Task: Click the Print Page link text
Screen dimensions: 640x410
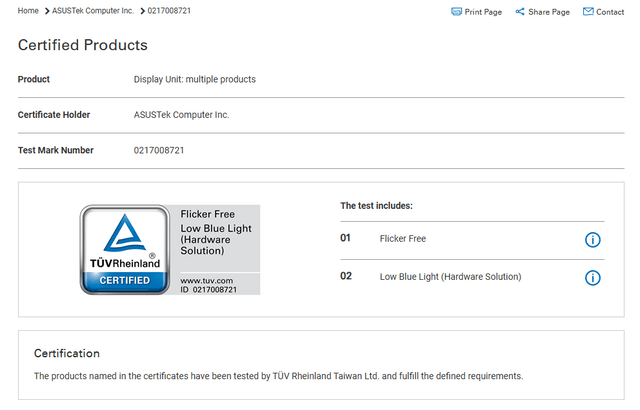Action: (x=483, y=12)
